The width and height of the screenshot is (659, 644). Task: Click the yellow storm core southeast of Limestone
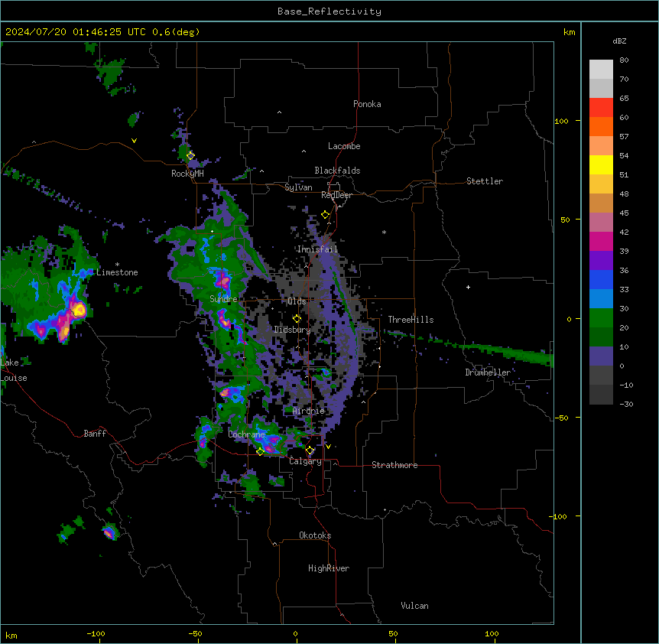78,311
